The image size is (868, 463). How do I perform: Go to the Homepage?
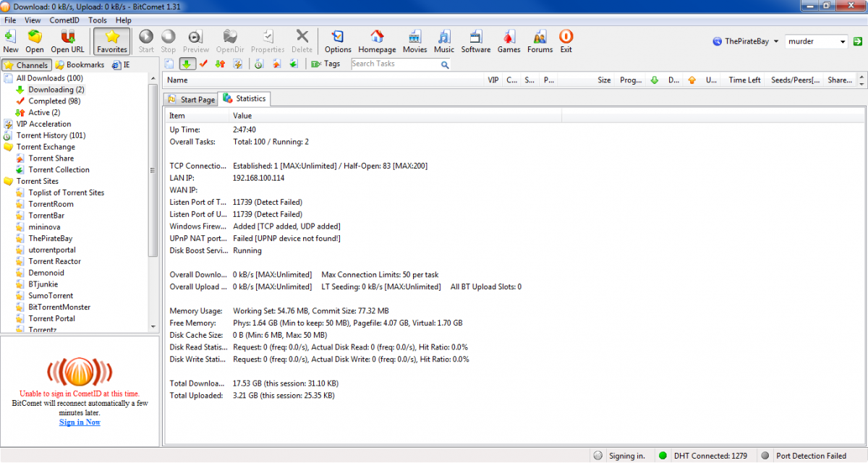click(377, 41)
